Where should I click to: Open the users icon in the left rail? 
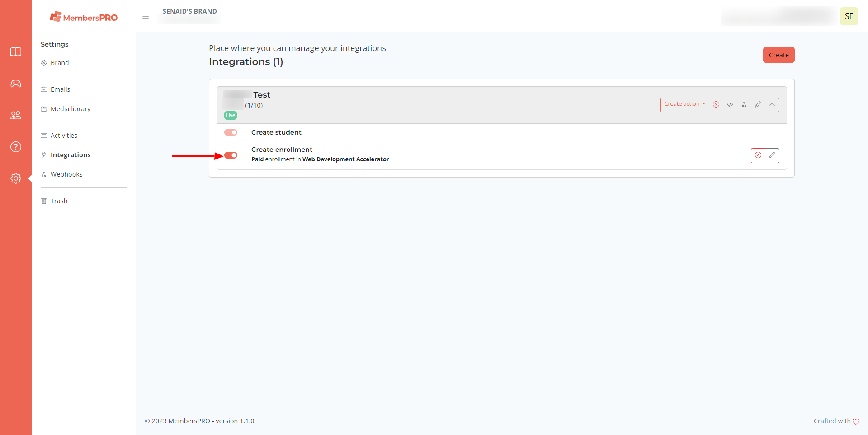coord(16,115)
